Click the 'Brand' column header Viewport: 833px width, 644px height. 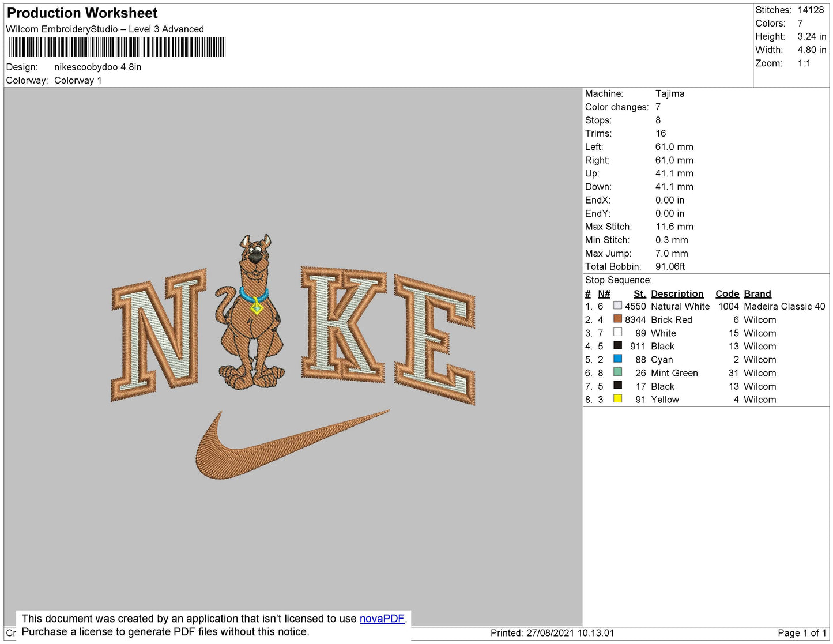coord(757,293)
